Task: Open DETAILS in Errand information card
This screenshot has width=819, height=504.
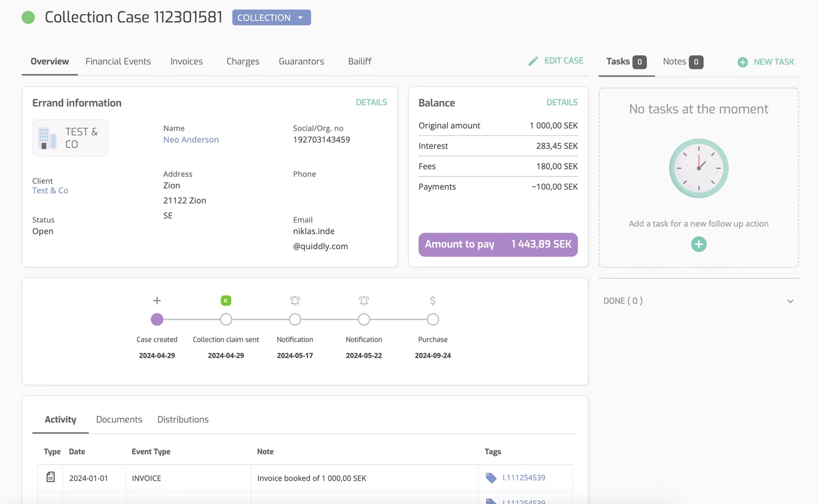Action: coord(371,102)
